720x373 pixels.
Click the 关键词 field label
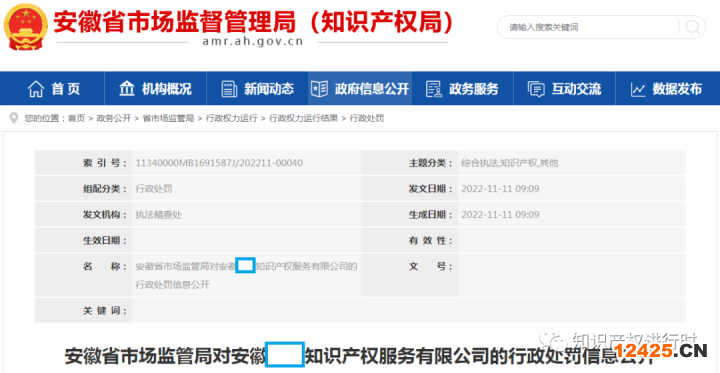click(x=104, y=311)
